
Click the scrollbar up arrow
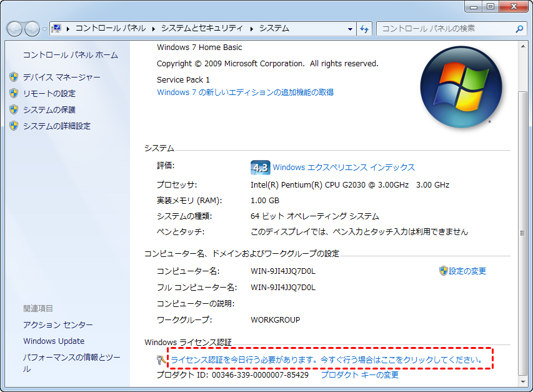(522, 46)
